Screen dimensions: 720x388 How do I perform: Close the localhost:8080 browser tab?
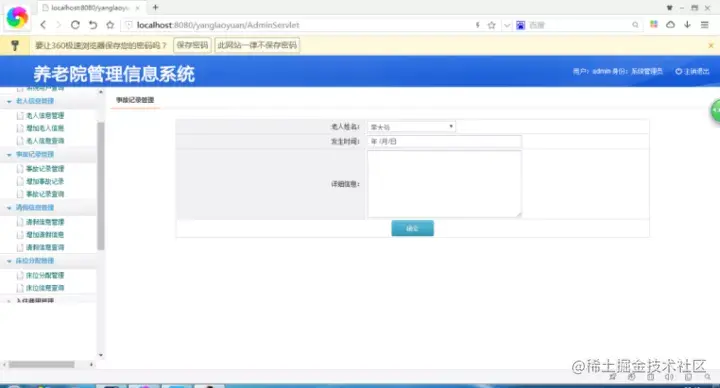pyautogui.click(x=137, y=8)
